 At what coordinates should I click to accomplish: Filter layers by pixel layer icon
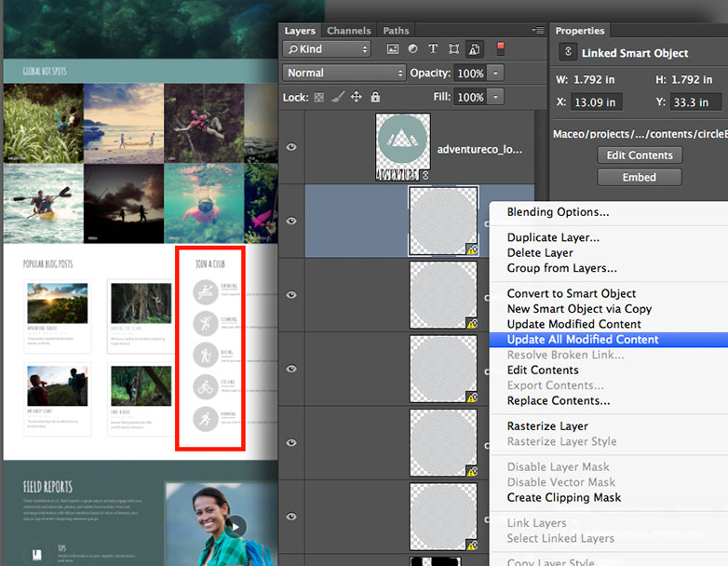pos(392,48)
